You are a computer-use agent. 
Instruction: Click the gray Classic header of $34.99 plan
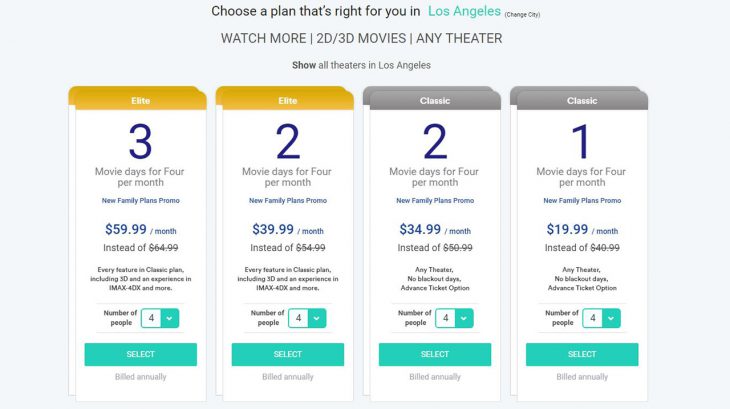coord(435,100)
